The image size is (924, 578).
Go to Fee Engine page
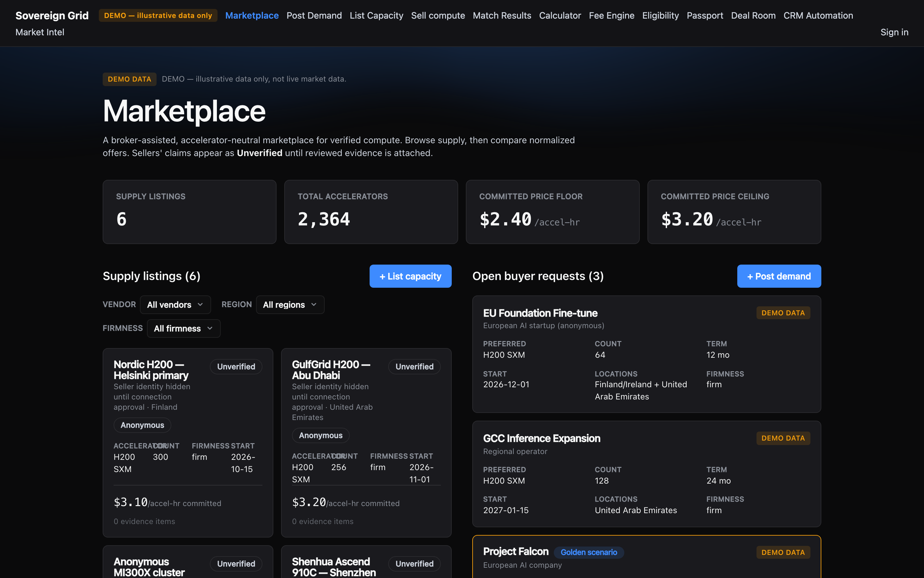point(611,16)
